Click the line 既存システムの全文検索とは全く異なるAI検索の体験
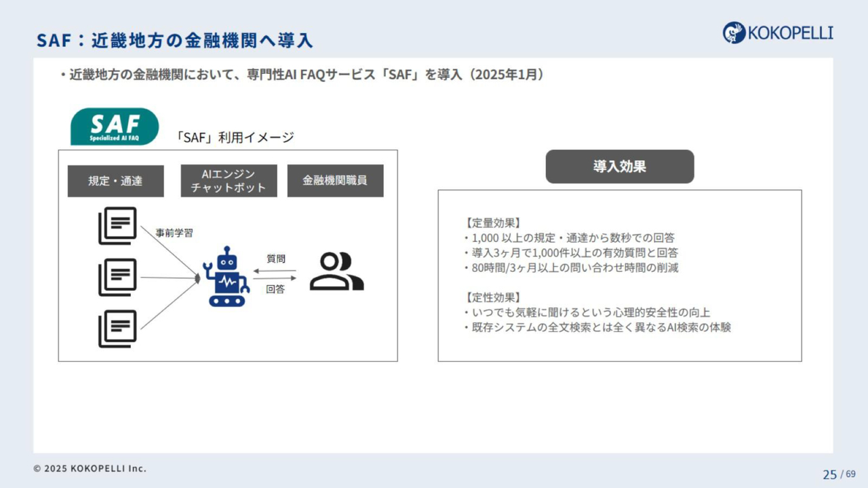Image resolution: width=868 pixels, height=488 pixels. point(597,327)
